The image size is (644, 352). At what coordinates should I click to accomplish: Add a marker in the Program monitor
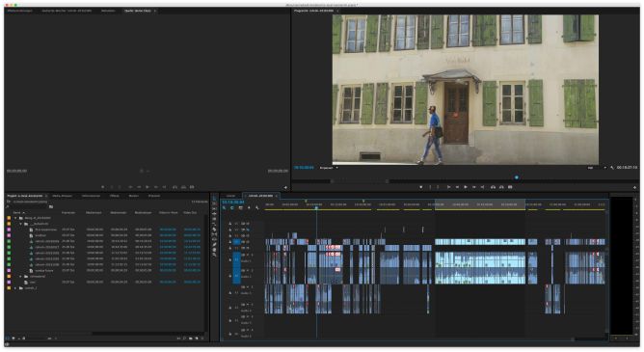click(421, 187)
